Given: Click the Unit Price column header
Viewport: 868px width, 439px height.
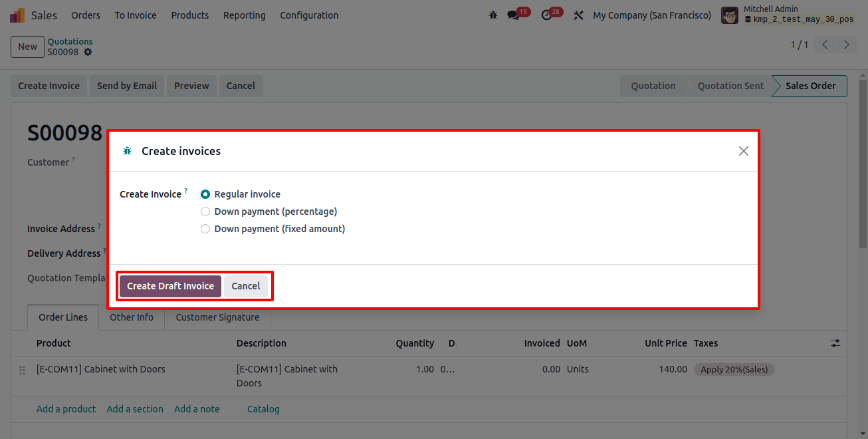Looking at the screenshot, I should (666, 343).
